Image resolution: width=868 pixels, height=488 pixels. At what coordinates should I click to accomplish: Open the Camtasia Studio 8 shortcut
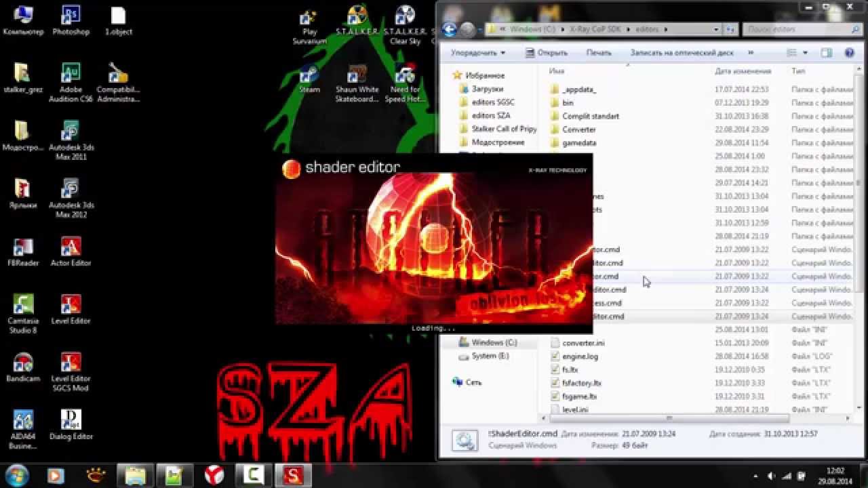click(x=23, y=314)
